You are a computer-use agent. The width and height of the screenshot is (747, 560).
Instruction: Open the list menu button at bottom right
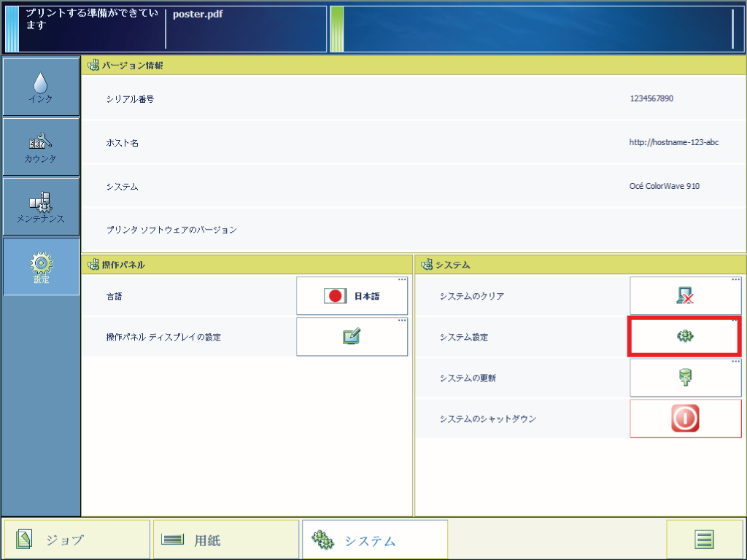pyautogui.click(x=704, y=540)
